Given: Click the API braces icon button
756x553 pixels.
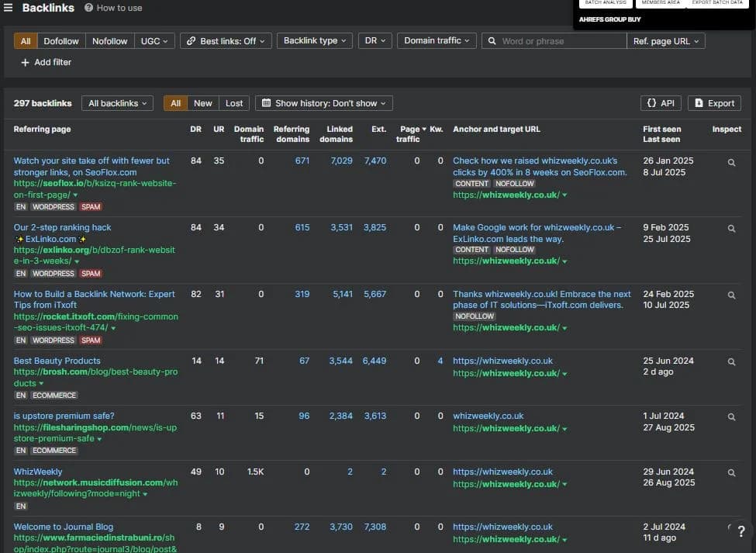Looking at the screenshot, I should 661,103.
